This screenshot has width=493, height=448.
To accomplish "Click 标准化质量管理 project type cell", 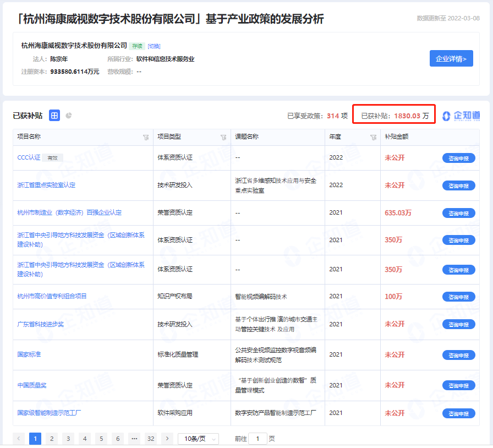I will point(178,354).
